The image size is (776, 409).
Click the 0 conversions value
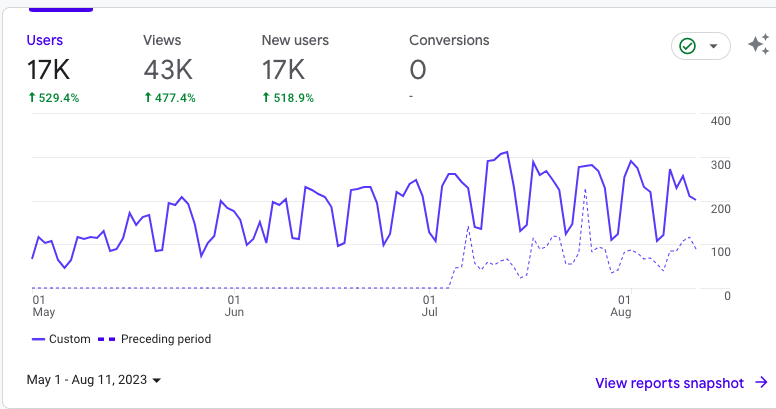[418, 69]
